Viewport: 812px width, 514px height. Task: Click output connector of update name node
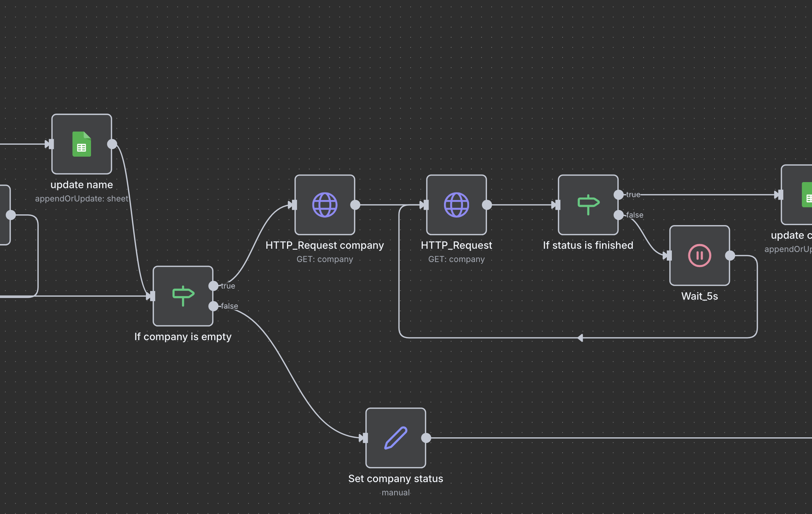(112, 144)
